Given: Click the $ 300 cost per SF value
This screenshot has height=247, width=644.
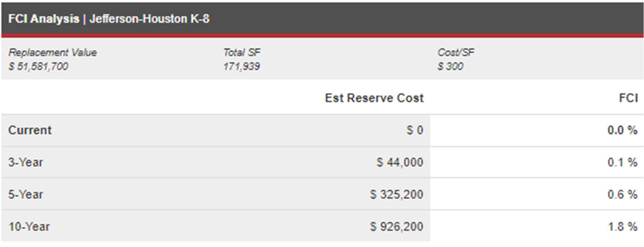Looking at the screenshot, I should (450, 67).
